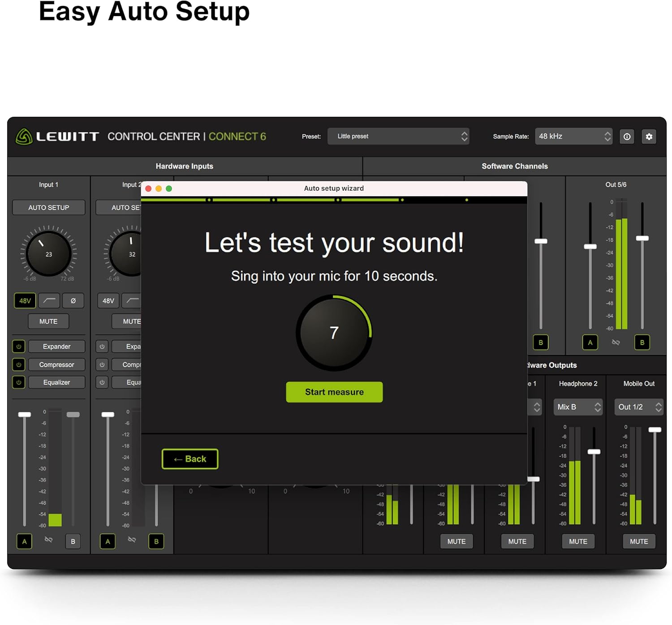Toggle Mix B routing for Out 5/6
This screenshot has width=672, height=625.
[642, 342]
